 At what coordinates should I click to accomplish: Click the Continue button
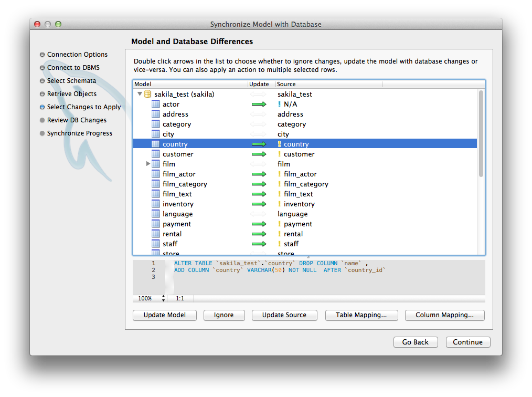467,342
